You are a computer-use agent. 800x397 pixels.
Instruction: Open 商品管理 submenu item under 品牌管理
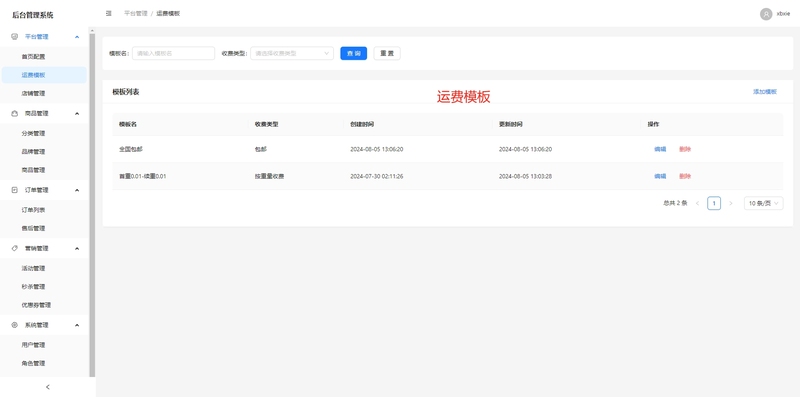click(33, 170)
